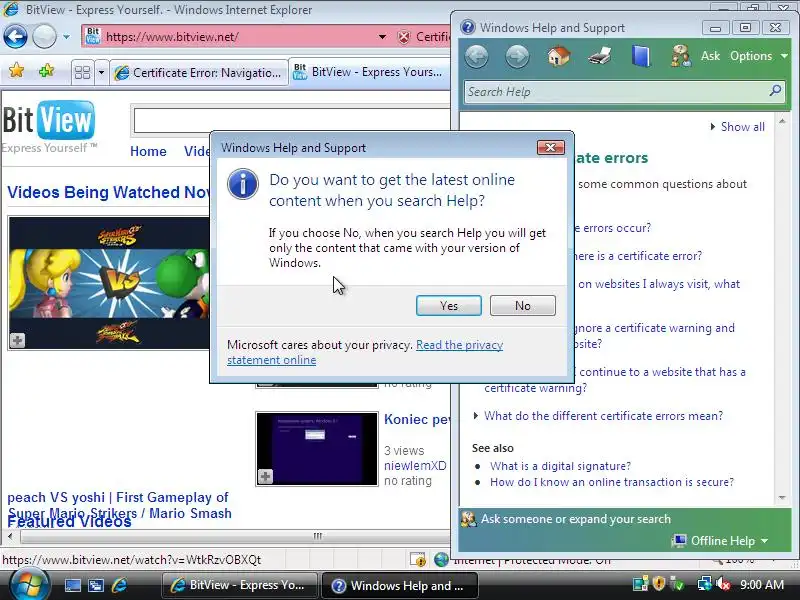
Task: Switch to Windows Help taskbar button
Action: click(399, 586)
